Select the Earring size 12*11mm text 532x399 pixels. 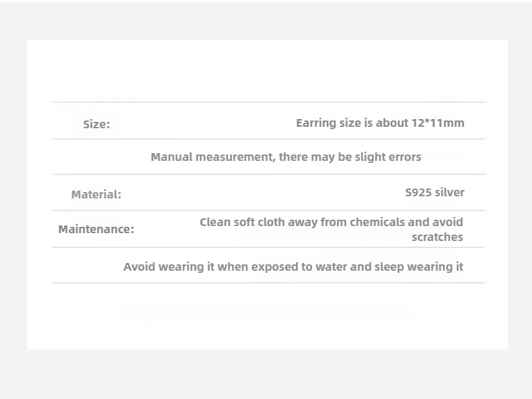[x=380, y=123]
